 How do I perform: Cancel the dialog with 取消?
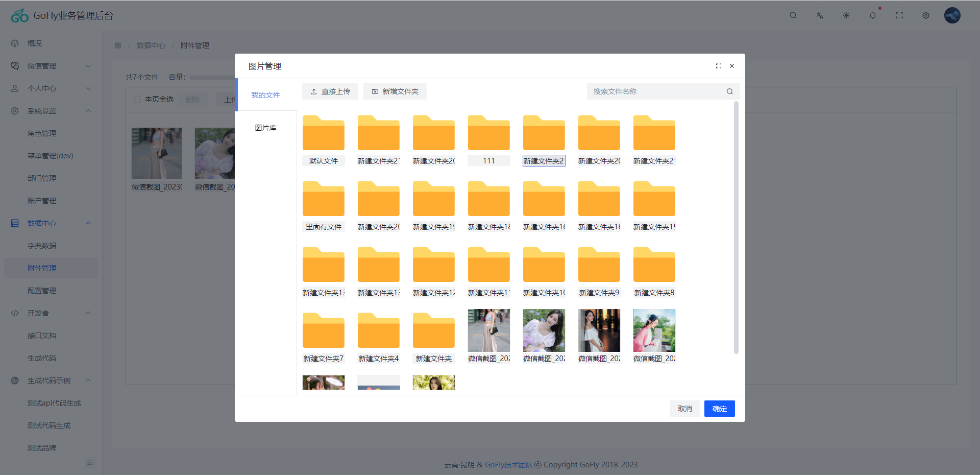[x=685, y=409]
